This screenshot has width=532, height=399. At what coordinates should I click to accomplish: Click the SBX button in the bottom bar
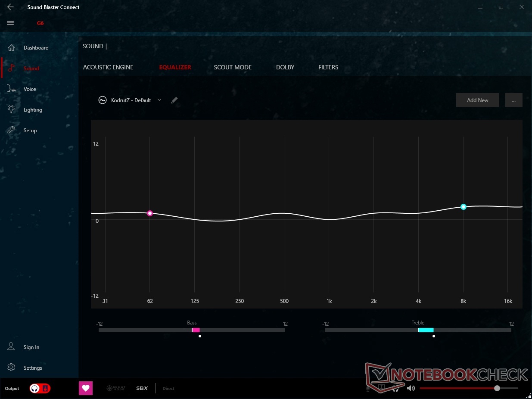tap(142, 388)
